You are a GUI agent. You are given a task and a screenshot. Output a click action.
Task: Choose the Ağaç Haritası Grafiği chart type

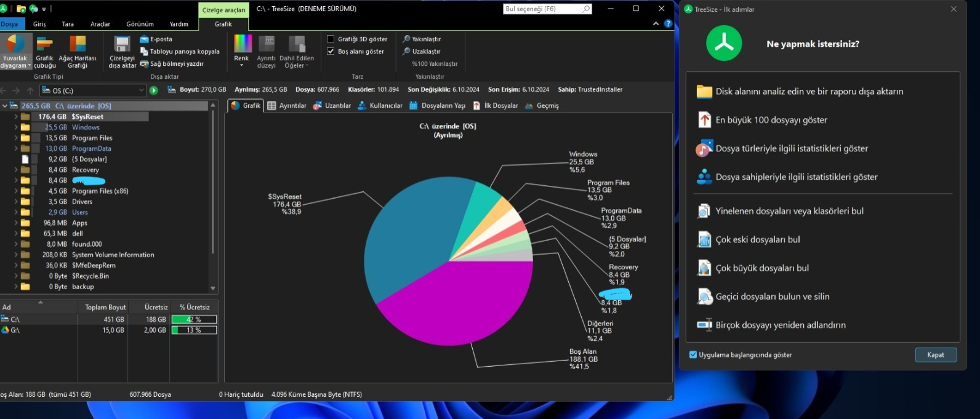point(78,52)
